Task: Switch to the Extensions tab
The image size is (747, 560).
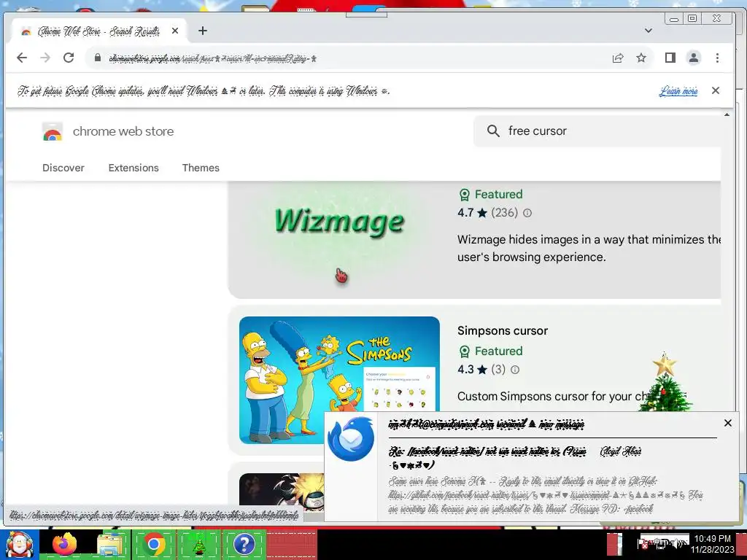Action: (133, 168)
